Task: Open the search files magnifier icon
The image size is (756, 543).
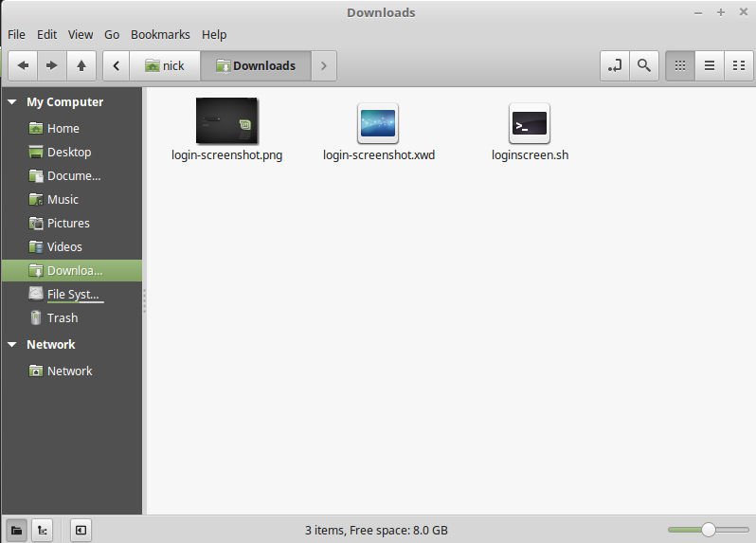Action: (x=644, y=65)
